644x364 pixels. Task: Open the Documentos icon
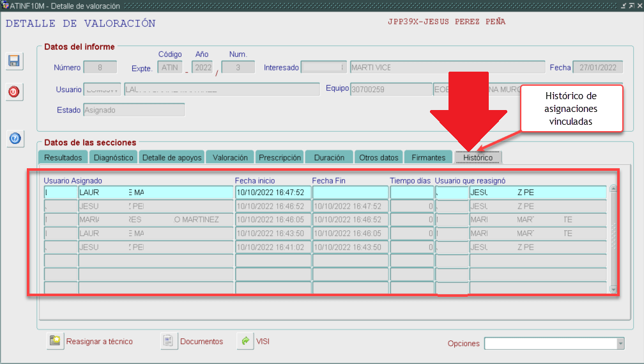[x=169, y=342]
